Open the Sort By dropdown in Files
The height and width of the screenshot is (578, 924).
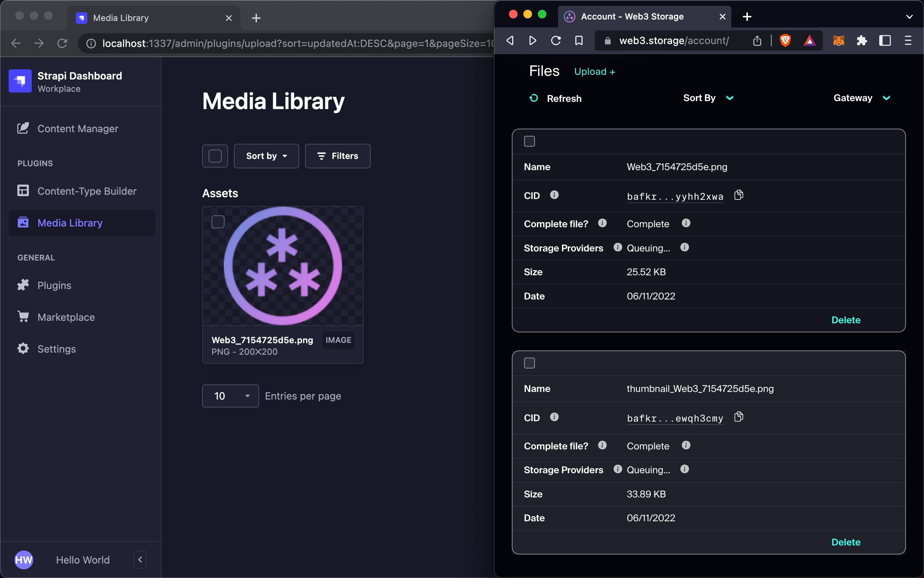pos(709,98)
